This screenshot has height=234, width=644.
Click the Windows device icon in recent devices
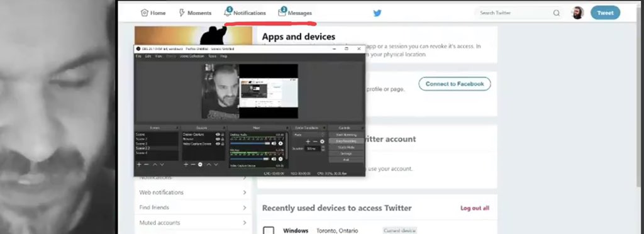(x=269, y=230)
